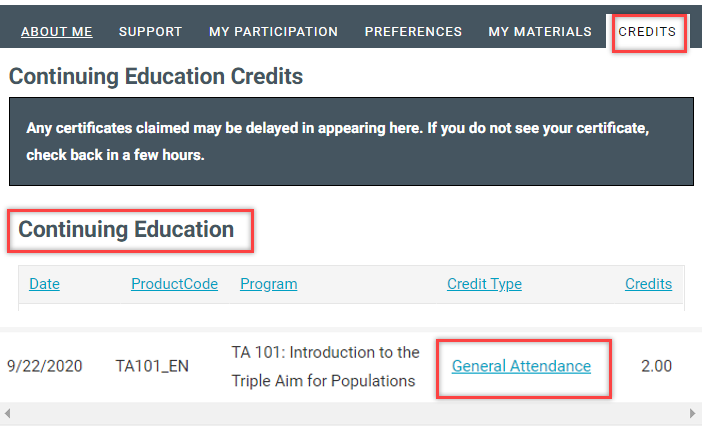702x437 pixels.
Task: Click the right scroll arrow
Action: pyautogui.click(x=692, y=413)
